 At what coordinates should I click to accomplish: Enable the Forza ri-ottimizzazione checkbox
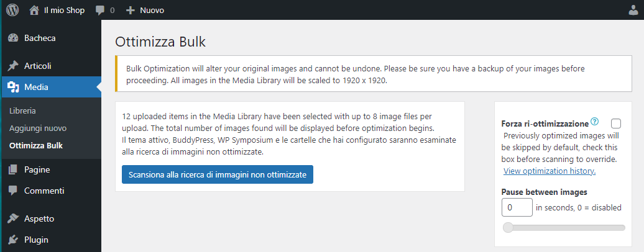pos(616,123)
